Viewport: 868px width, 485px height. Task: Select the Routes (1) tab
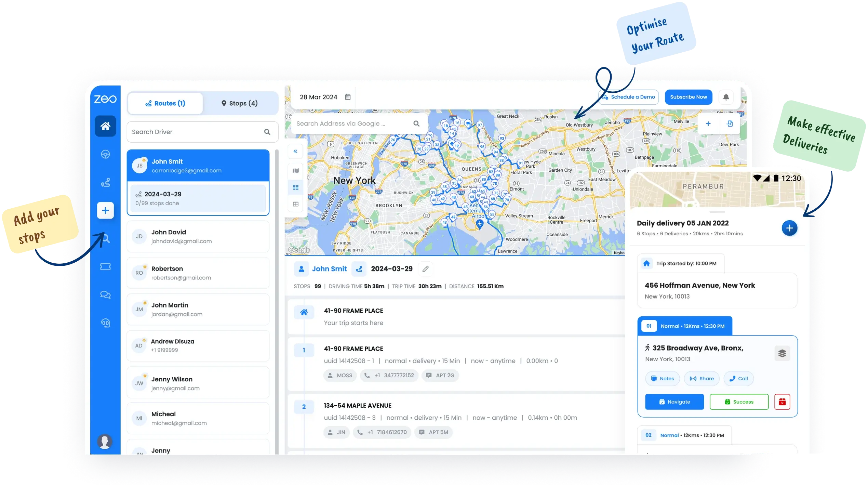tap(165, 103)
